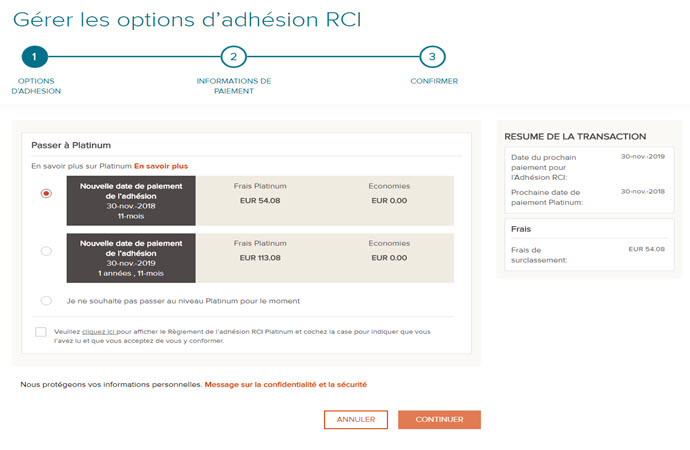
Task: Go to the OPTIONS D'ADHESION step label
Action: 36,86
